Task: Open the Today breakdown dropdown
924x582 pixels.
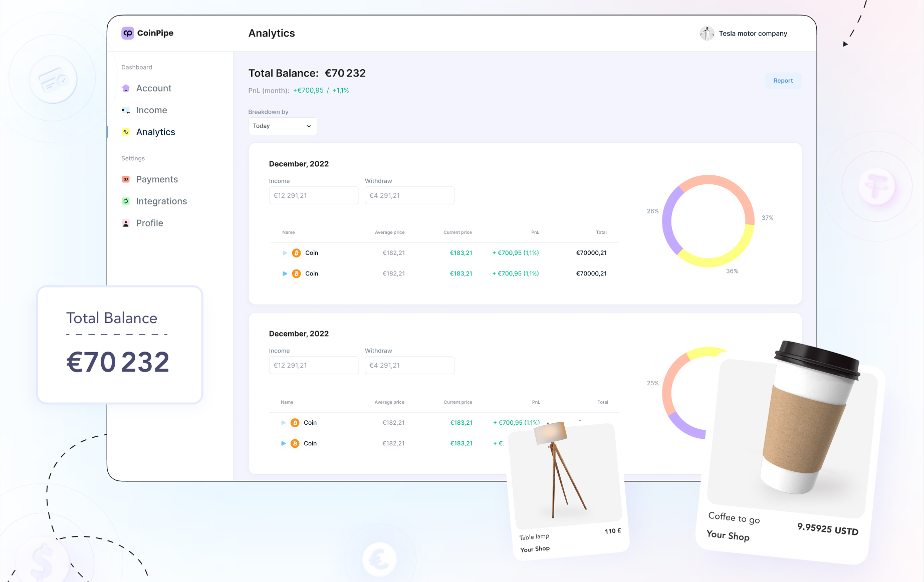Action: coord(283,126)
